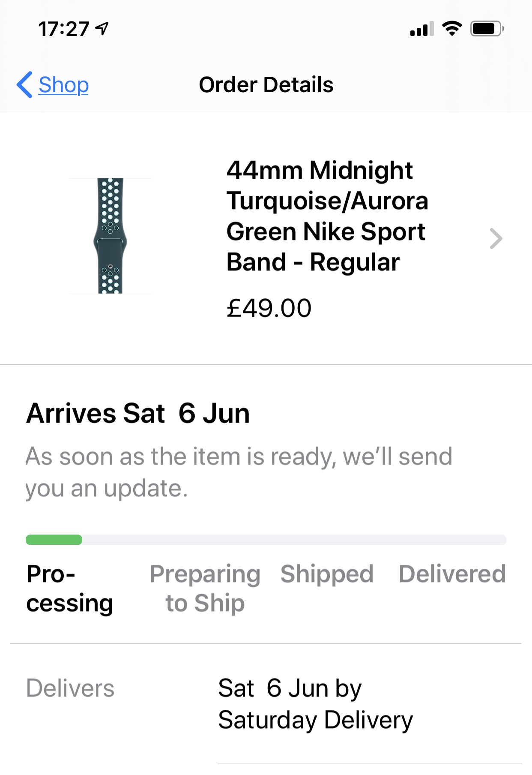This screenshot has width=532, height=775.
Task: Tap the battery status icon
Action: coord(487,29)
